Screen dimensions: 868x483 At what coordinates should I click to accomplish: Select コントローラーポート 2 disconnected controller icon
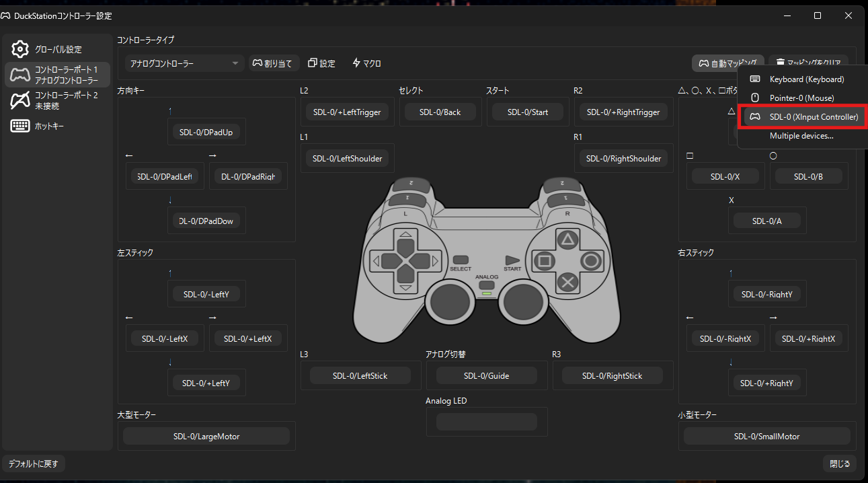(x=20, y=100)
